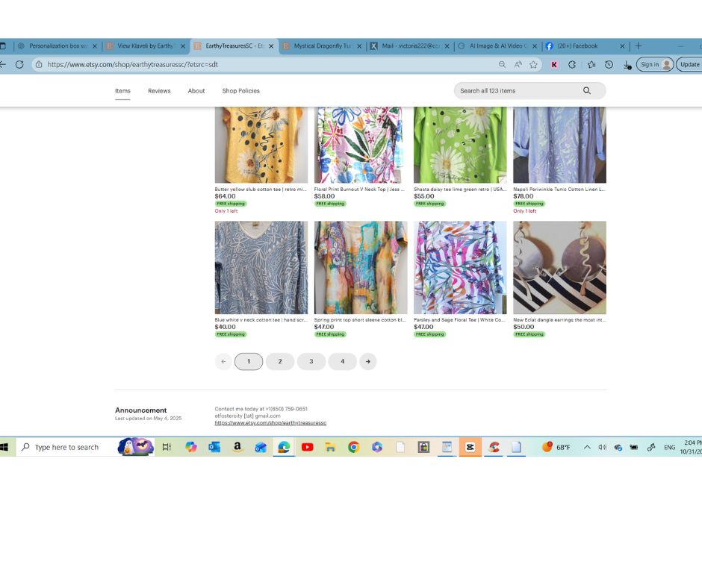This screenshot has height=588, width=702.
Task: Open Shop Policies section
Action: (241, 91)
